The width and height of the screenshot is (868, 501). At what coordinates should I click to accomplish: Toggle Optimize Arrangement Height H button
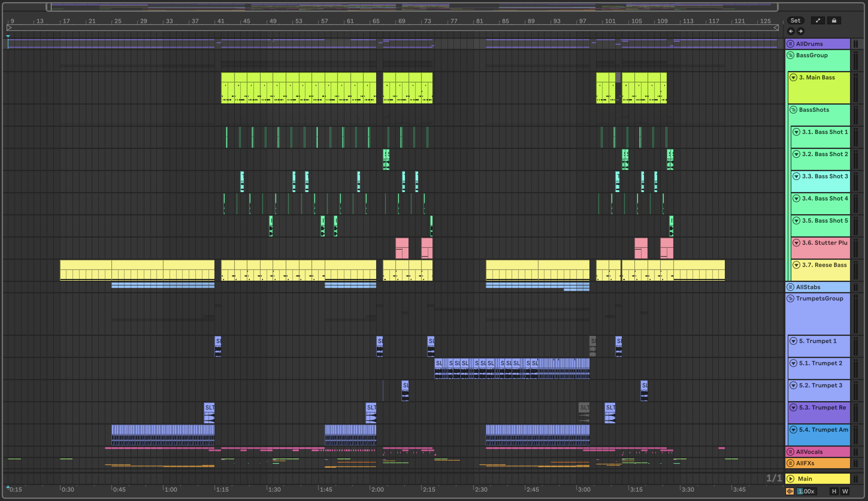[x=834, y=491]
